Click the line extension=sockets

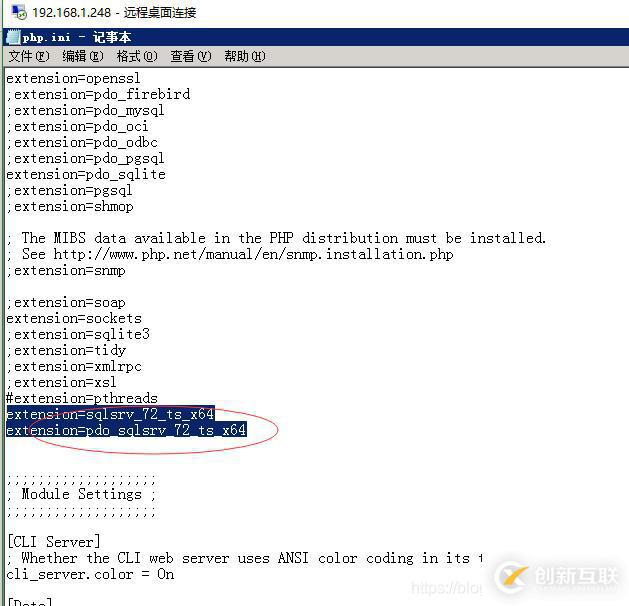(x=74, y=318)
